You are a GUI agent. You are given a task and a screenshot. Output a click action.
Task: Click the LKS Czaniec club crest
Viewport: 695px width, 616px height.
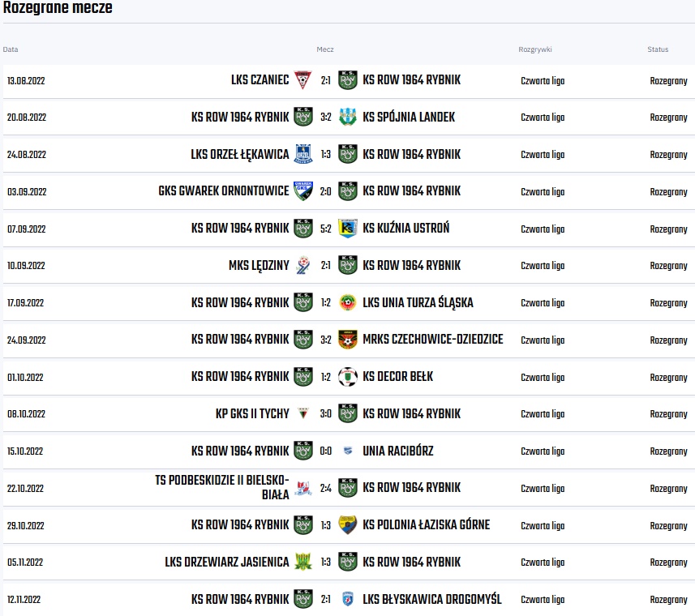302,80
